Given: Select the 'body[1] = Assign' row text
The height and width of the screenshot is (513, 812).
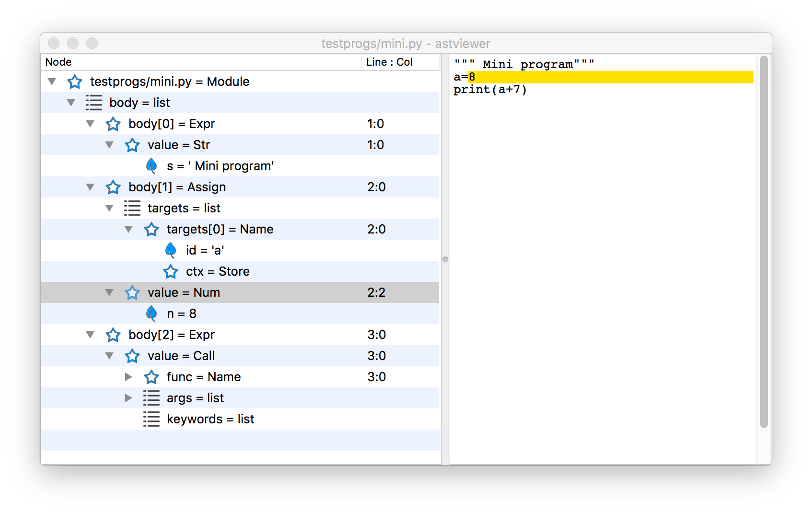Looking at the screenshot, I should (x=177, y=187).
